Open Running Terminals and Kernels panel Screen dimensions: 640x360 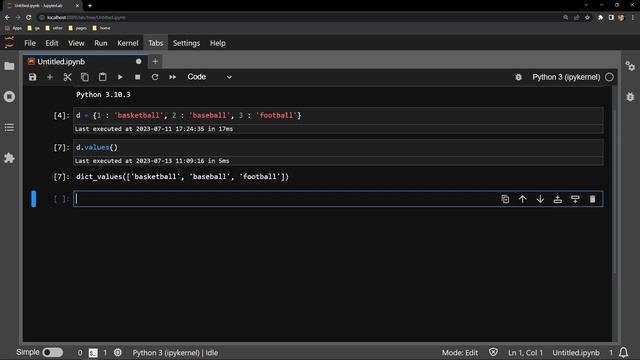coord(9,97)
